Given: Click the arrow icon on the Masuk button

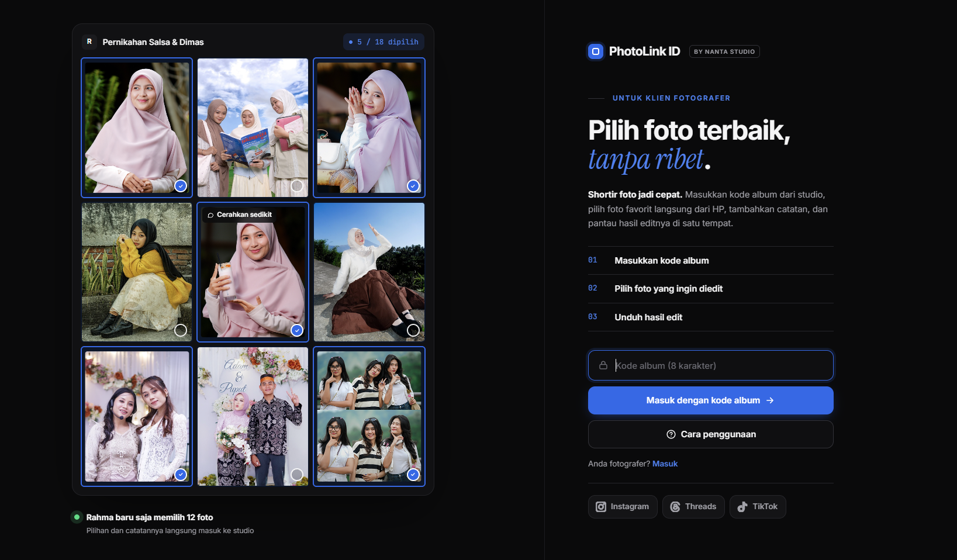Looking at the screenshot, I should [x=770, y=400].
